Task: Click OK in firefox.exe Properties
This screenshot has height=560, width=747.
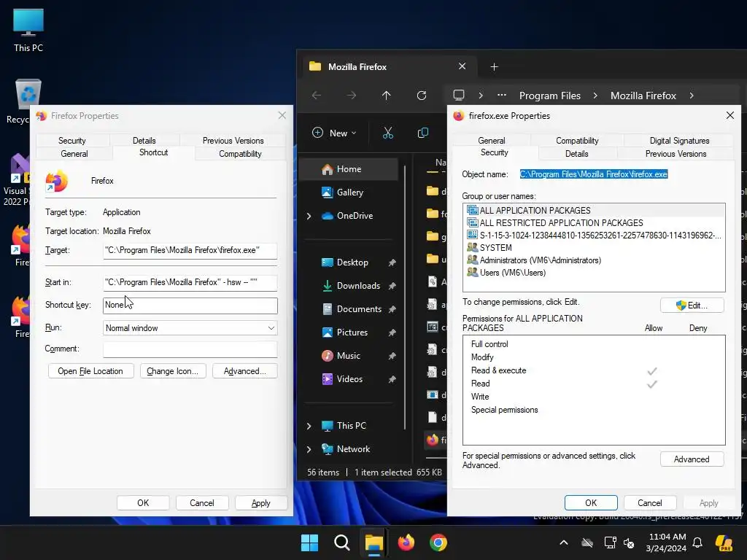Action: 591,503
